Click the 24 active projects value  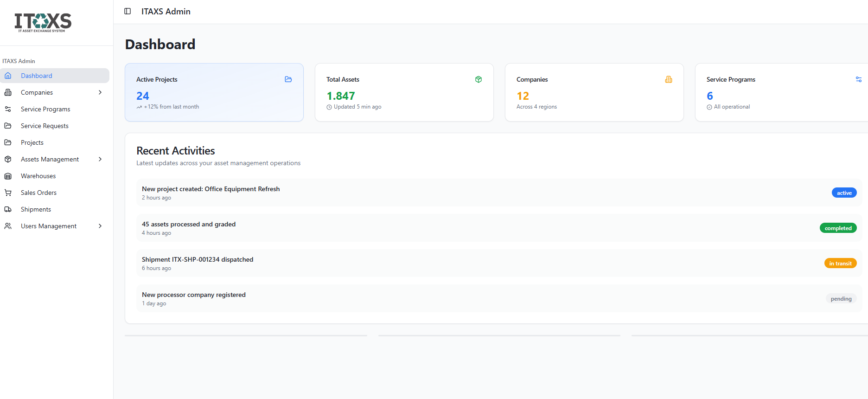(143, 96)
